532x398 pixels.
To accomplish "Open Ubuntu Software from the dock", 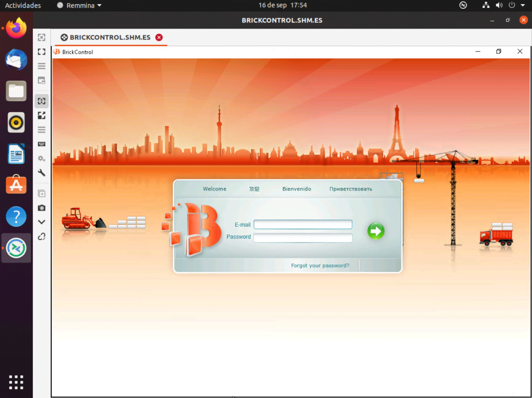I will [x=16, y=185].
